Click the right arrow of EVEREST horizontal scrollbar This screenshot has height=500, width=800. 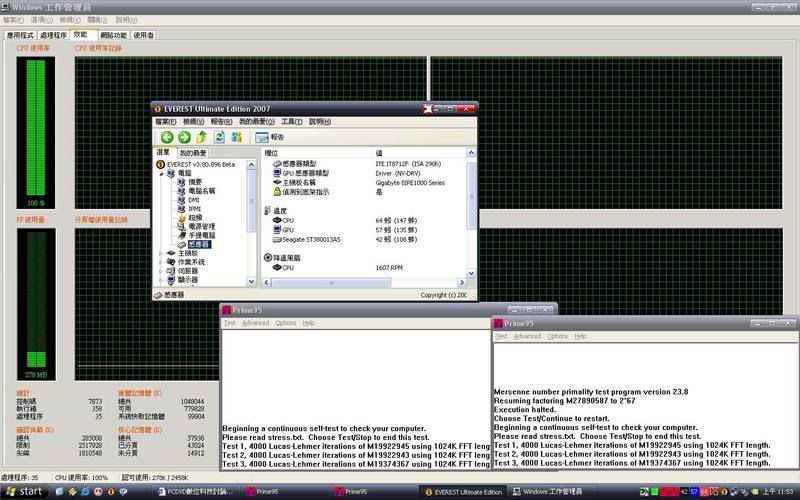pyautogui.click(x=461, y=282)
